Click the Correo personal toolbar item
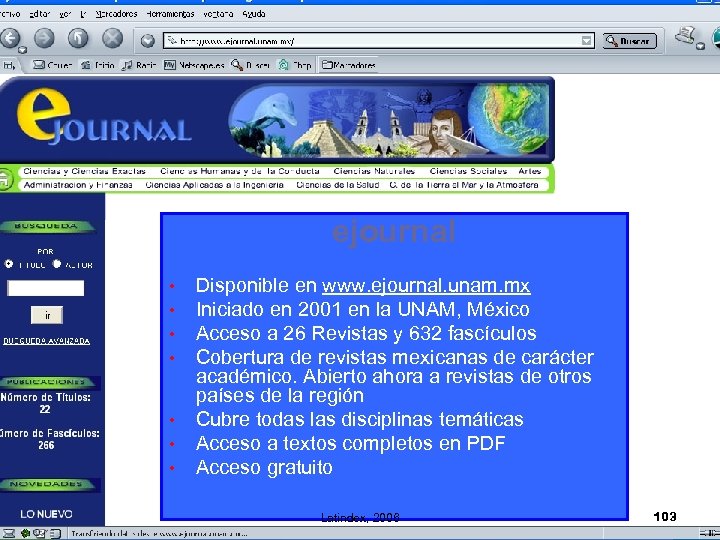 [x=52, y=65]
